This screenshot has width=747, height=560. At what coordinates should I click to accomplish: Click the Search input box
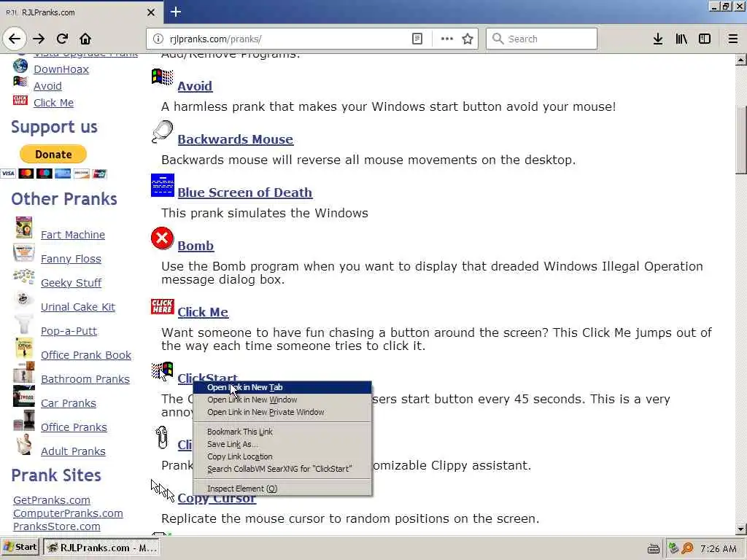point(542,39)
